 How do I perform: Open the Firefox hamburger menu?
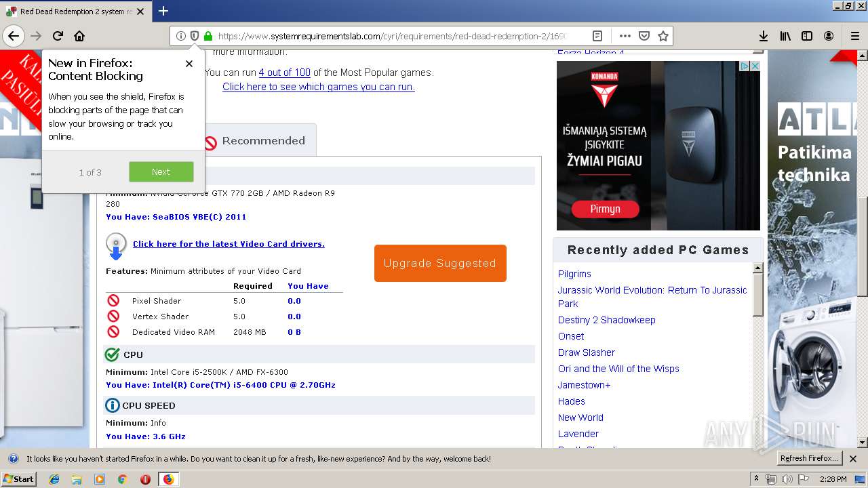point(854,36)
